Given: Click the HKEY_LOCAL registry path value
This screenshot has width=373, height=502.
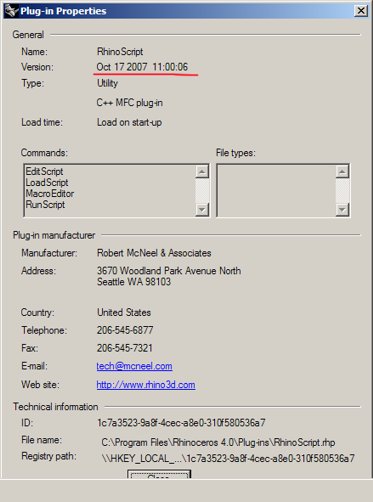Looking at the screenshot, I should pos(228,459).
